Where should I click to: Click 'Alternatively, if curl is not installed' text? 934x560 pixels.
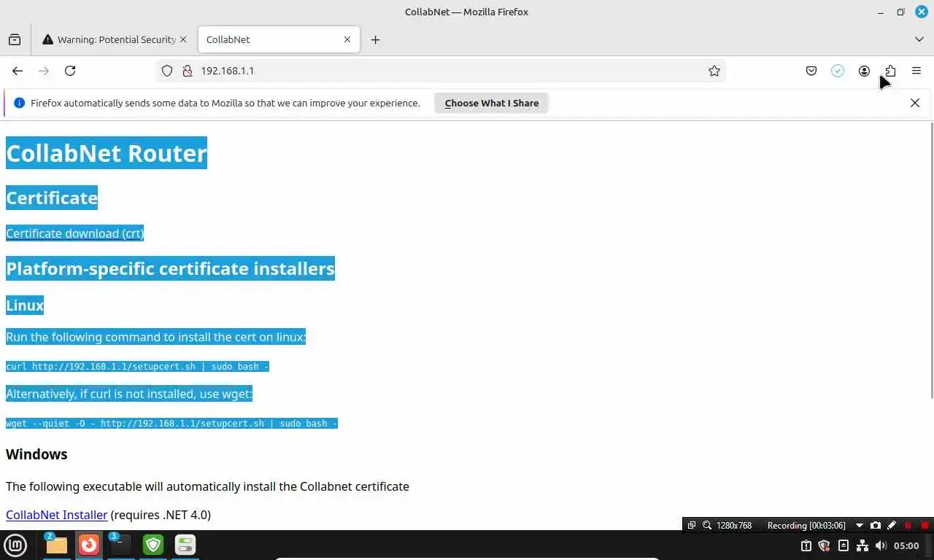[129, 394]
